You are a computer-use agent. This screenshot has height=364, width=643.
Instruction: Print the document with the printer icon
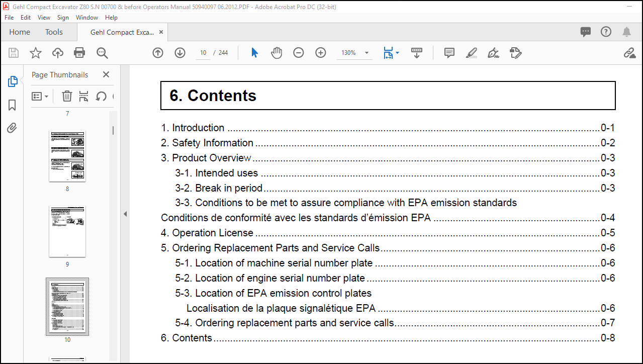(x=79, y=53)
